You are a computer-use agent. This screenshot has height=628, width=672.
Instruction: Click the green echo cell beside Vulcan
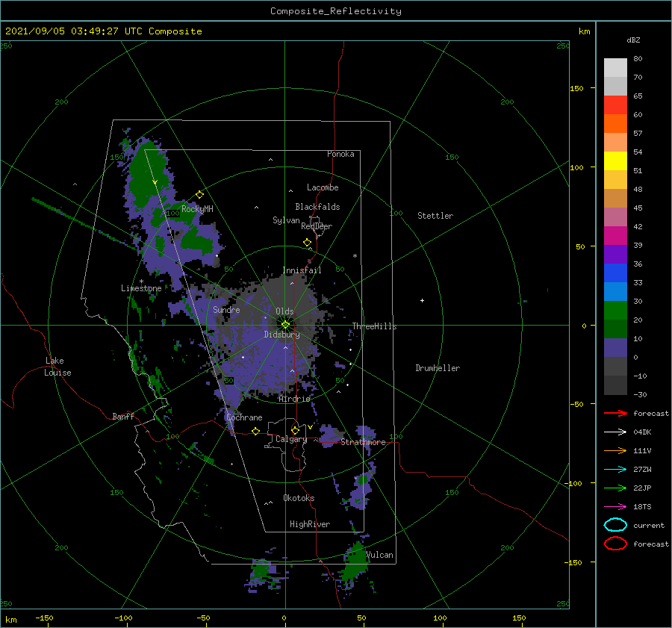pos(355,561)
